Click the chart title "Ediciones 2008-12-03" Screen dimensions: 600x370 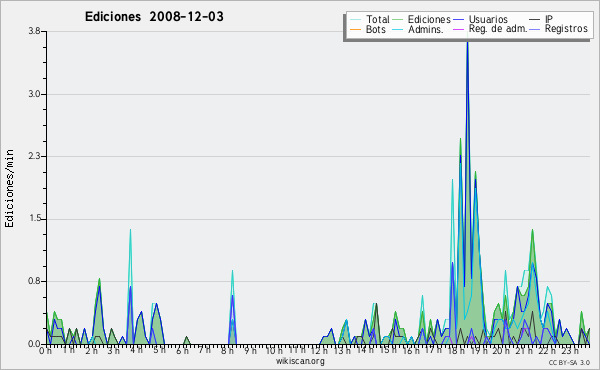click(154, 17)
